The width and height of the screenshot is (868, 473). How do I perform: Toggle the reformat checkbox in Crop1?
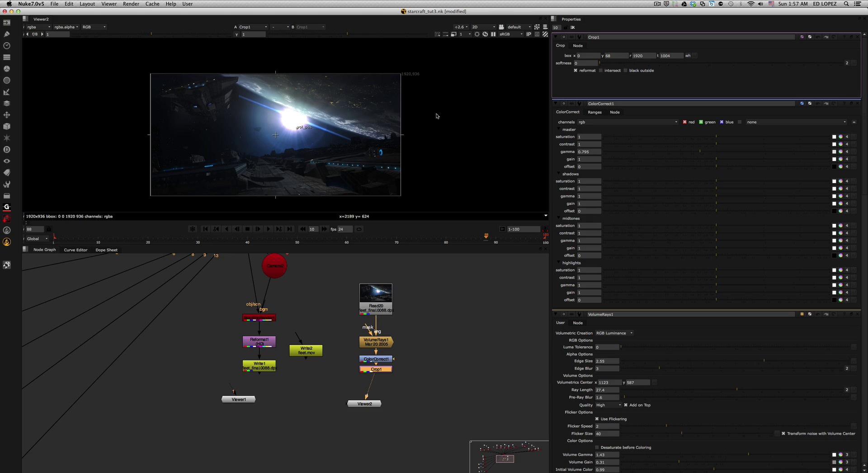[576, 71]
